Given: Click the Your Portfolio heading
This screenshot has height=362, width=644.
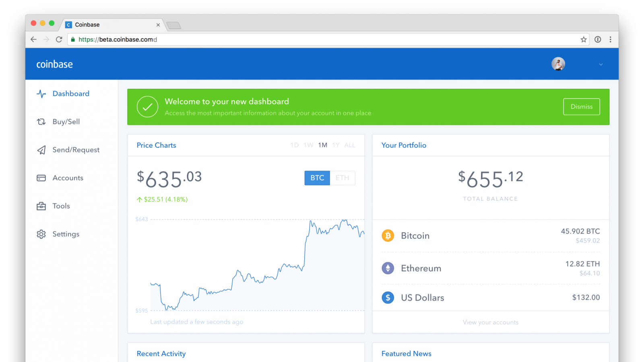Looking at the screenshot, I should click(404, 145).
